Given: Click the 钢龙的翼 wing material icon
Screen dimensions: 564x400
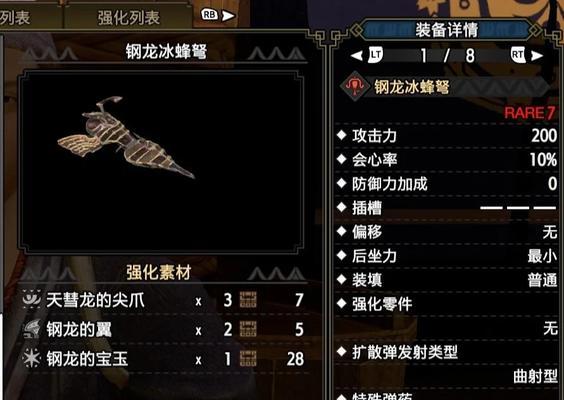Looking at the screenshot, I should point(32,329).
